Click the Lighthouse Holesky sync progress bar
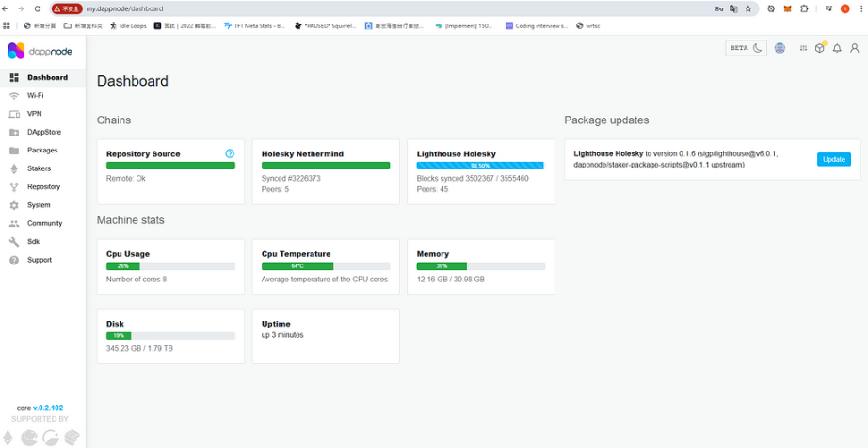The width and height of the screenshot is (868, 448). [480, 166]
